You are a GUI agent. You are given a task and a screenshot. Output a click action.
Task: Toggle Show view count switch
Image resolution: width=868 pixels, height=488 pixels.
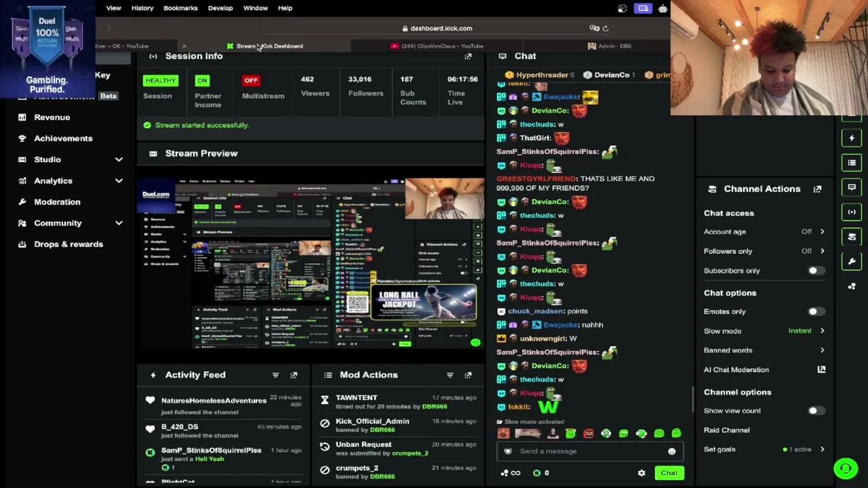(x=815, y=411)
